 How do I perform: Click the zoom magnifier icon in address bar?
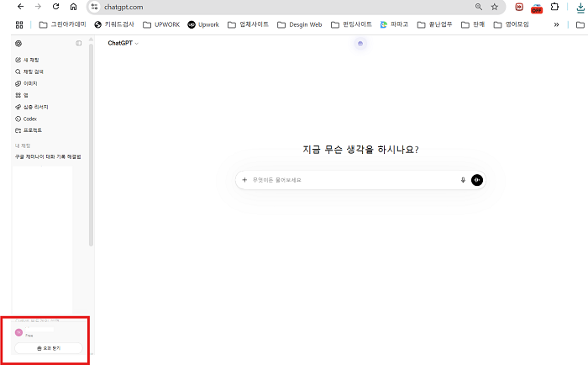(479, 7)
